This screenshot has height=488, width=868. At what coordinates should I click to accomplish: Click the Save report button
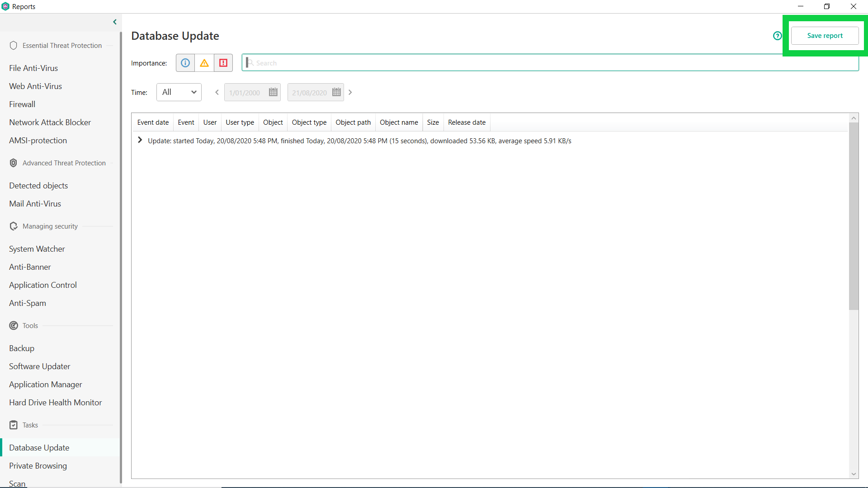point(825,36)
